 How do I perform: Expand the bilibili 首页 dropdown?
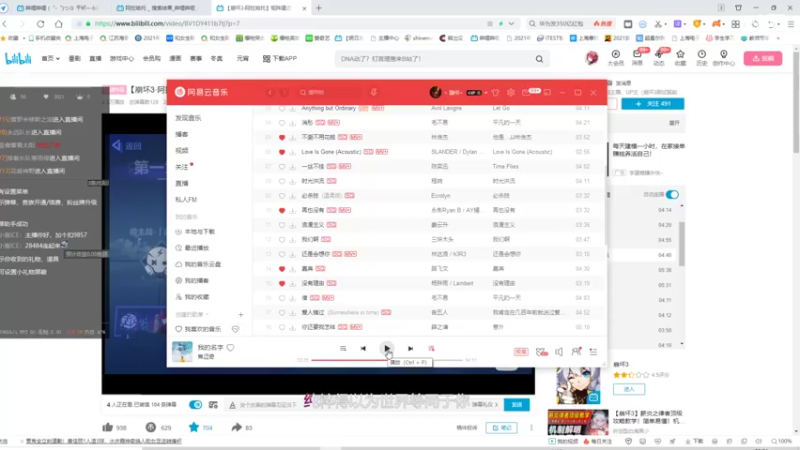pyautogui.click(x=50, y=59)
